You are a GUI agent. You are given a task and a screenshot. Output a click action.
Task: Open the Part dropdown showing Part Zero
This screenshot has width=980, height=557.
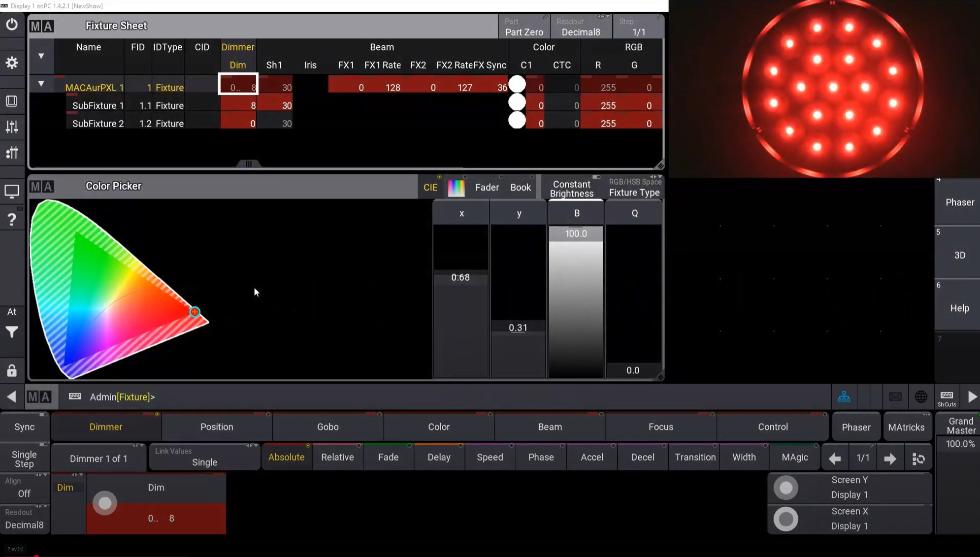524,27
